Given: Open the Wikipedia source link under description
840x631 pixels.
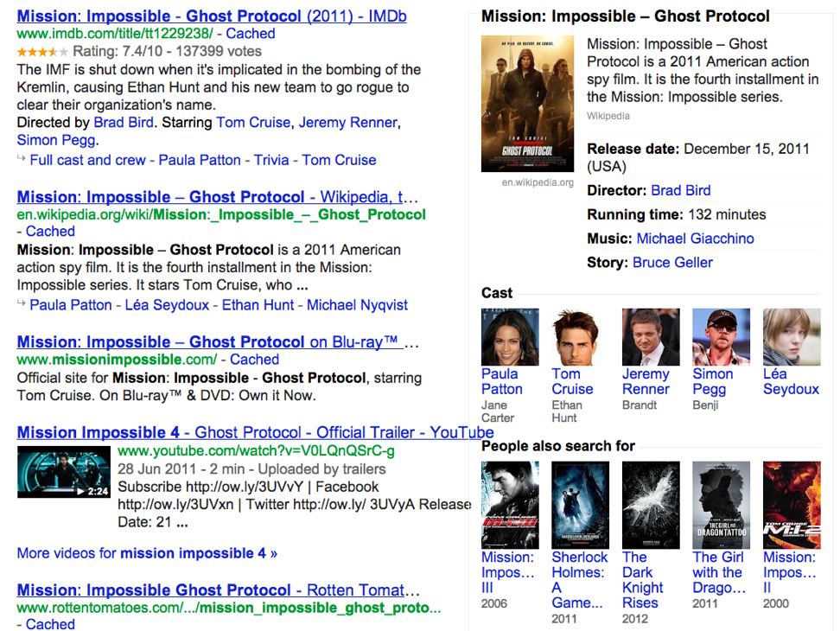Looking at the screenshot, I should tap(608, 116).
